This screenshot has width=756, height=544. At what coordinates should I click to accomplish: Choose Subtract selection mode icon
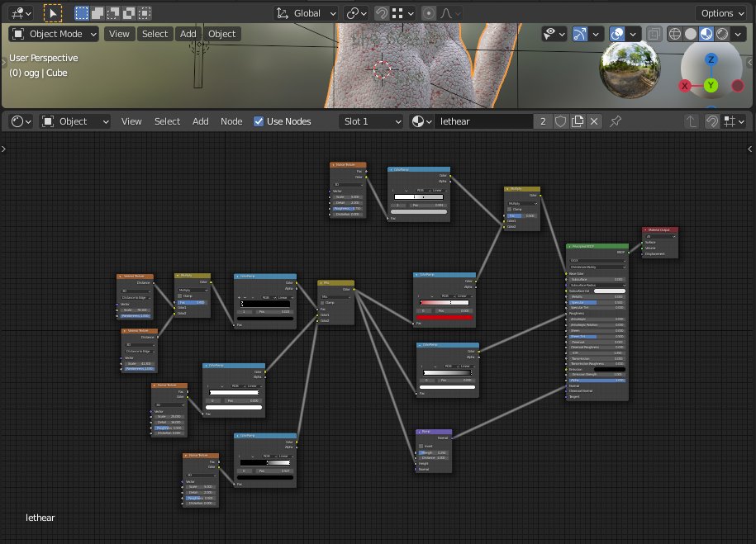click(113, 13)
